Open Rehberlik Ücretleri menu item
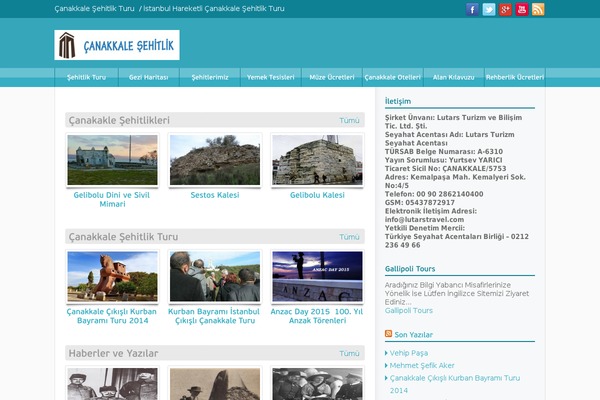 coord(515,77)
